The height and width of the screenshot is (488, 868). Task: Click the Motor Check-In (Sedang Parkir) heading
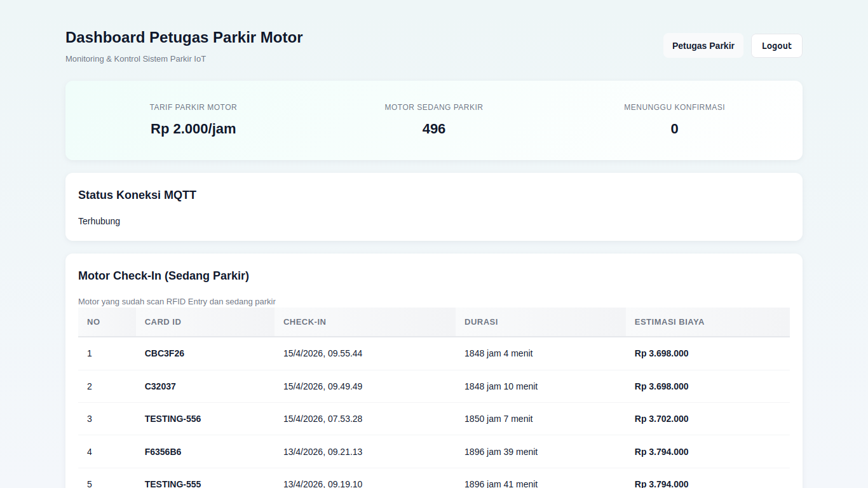tap(163, 276)
